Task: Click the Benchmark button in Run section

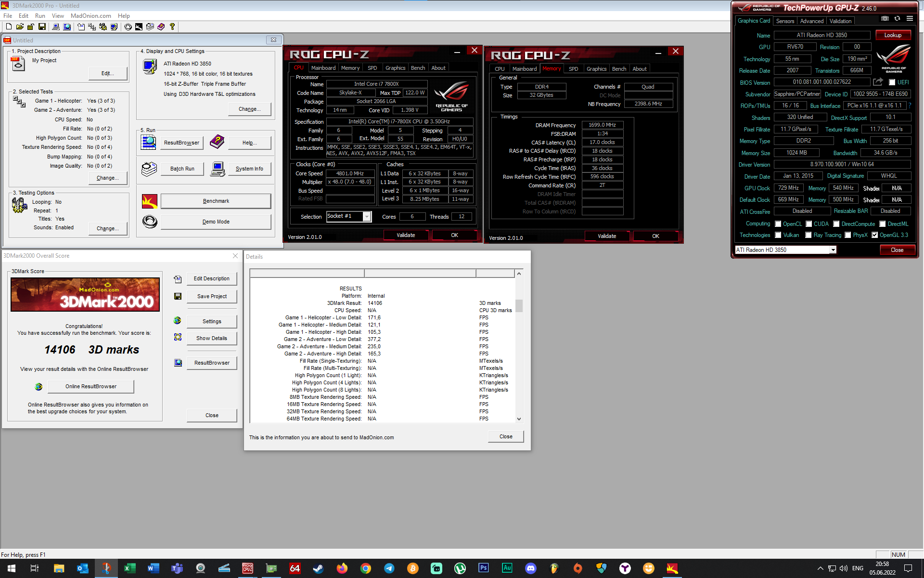Action: (216, 201)
